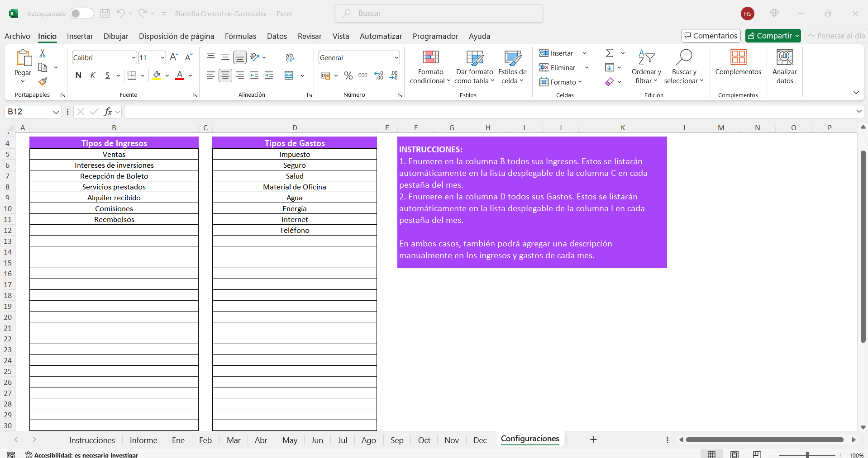Click the Save disk icon
Viewport: 868px width, 458px height.
[105, 14]
